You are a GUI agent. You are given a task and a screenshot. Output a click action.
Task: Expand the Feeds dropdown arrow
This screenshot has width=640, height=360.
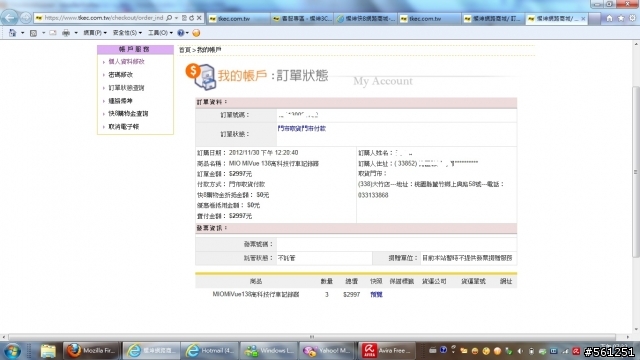tap(43, 33)
